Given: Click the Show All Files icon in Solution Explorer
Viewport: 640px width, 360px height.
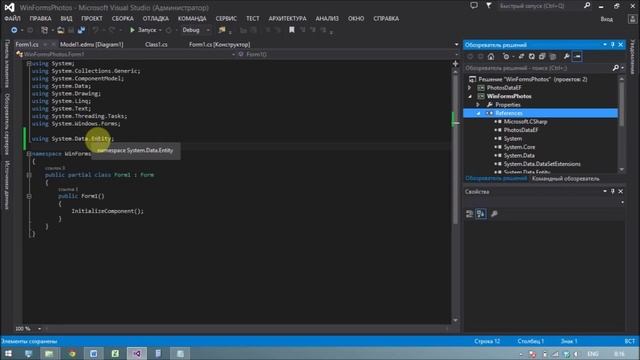Looking at the screenshot, I should [553, 57].
